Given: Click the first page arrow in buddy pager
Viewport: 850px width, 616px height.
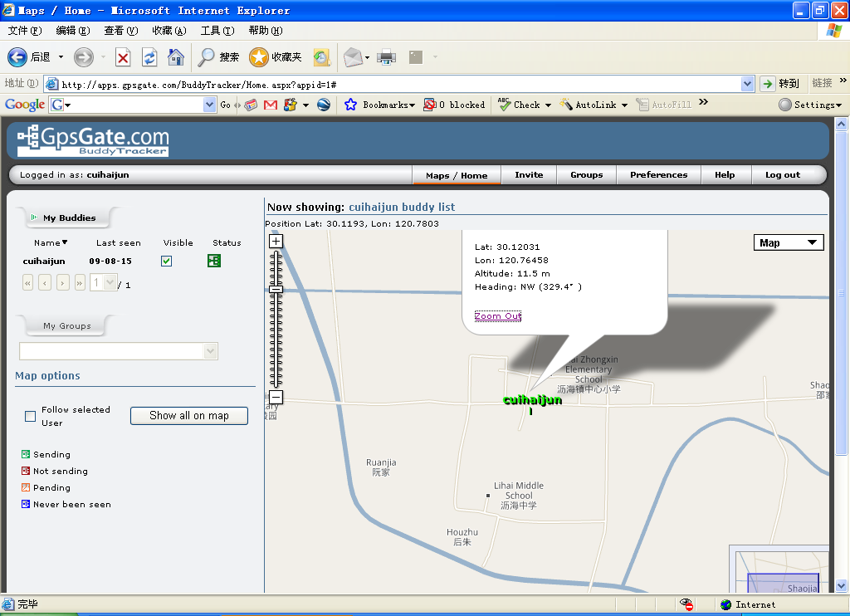Looking at the screenshot, I should tap(27, 282).
